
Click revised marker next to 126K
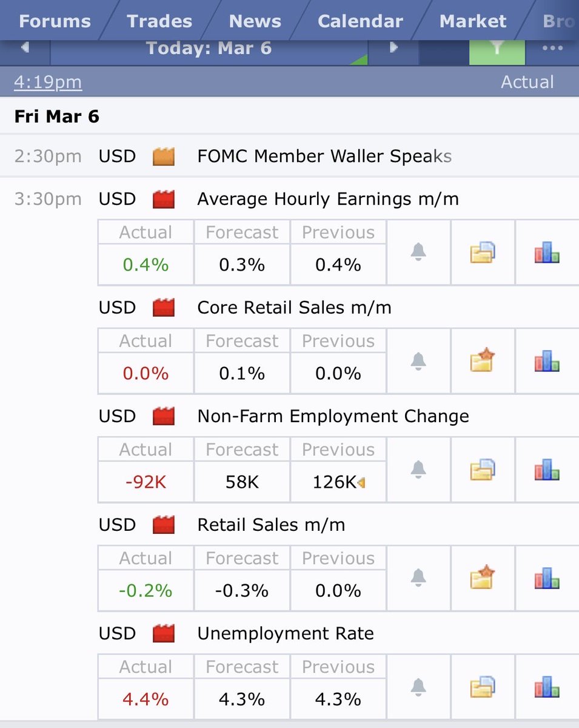(361, 483)
